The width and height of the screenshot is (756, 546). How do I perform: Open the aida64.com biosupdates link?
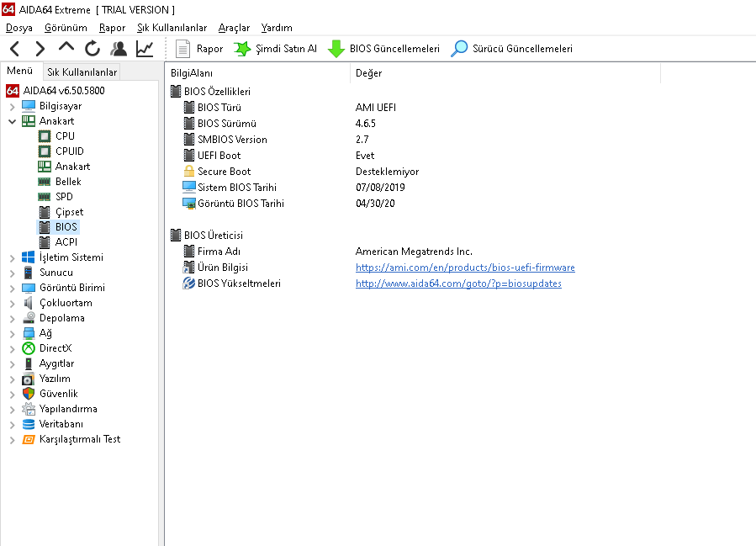(458, 284)
